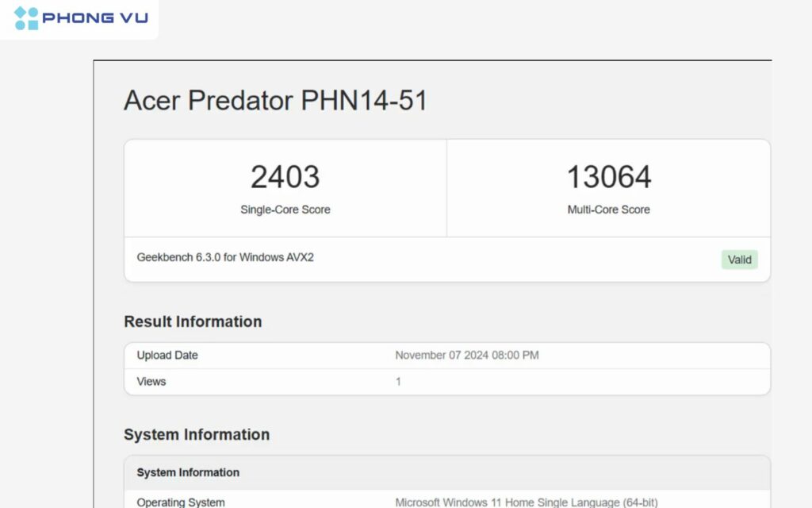The image size is (812, 508).
Task: Click the 08:00 PM upload time
Action: 515,356
